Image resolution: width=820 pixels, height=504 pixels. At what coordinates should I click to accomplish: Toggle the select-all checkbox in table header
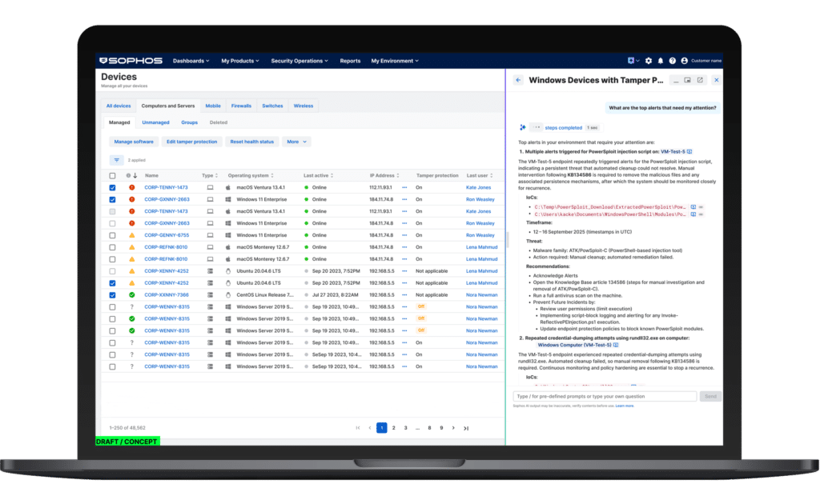click(112, 175)
